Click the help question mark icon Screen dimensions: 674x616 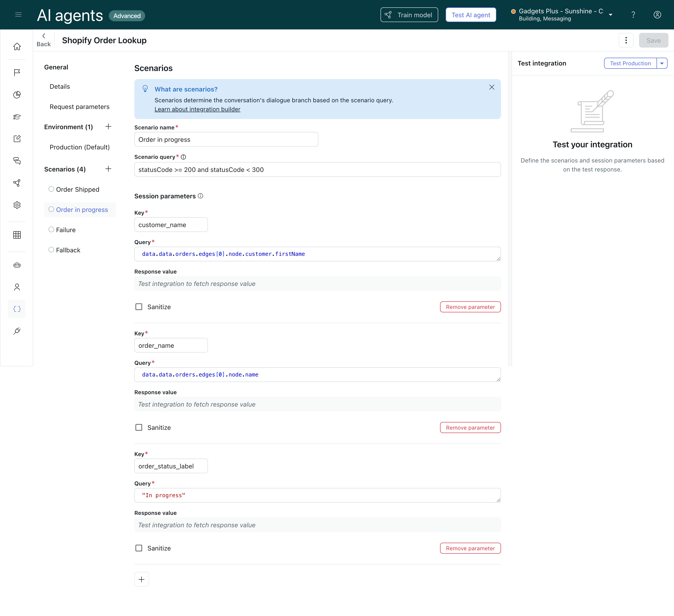tap(633, 15)
